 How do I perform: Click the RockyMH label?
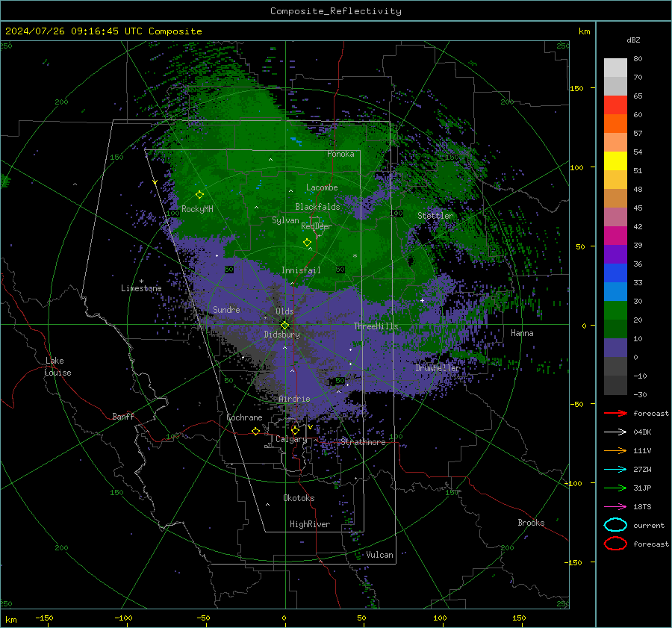tap(197, 209)
